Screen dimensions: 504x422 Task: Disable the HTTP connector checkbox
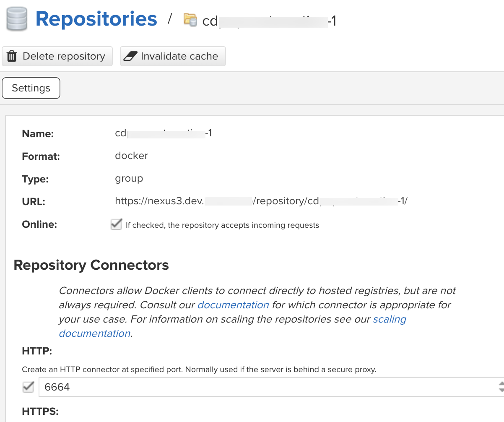pyautogui.click(x=28, y=387)
